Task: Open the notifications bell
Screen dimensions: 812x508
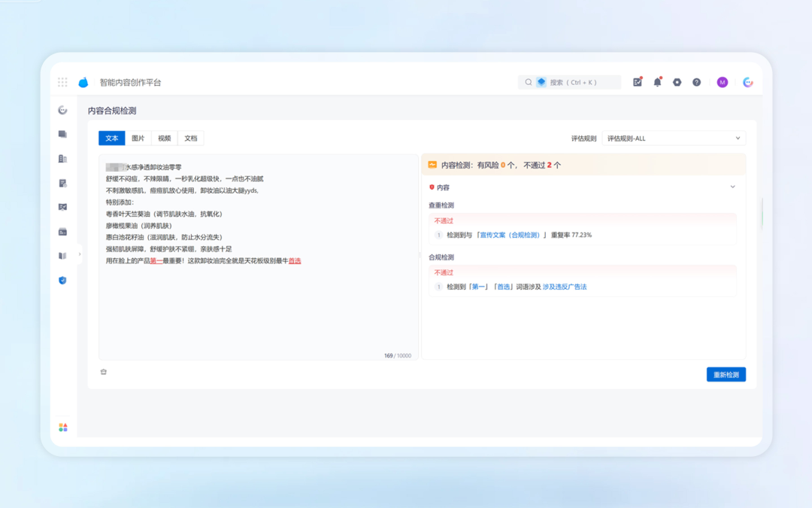Action: (x=657, y=82)
